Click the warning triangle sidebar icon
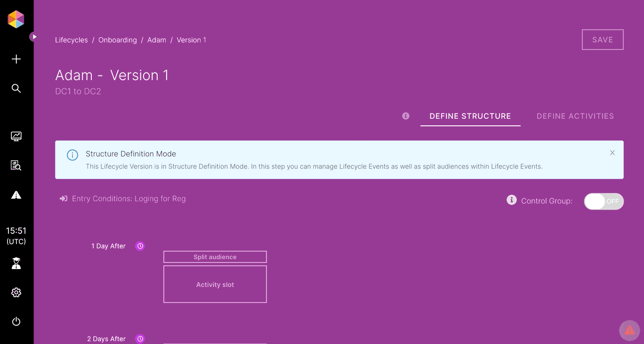644x344 pixels. (16, 195)
